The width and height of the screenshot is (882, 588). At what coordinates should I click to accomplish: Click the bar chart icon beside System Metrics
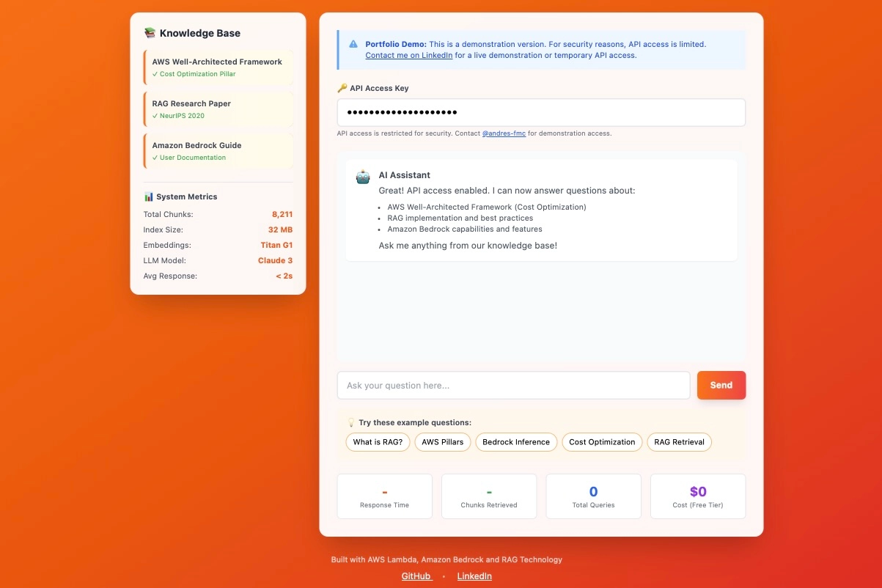(x=149, y=196)
